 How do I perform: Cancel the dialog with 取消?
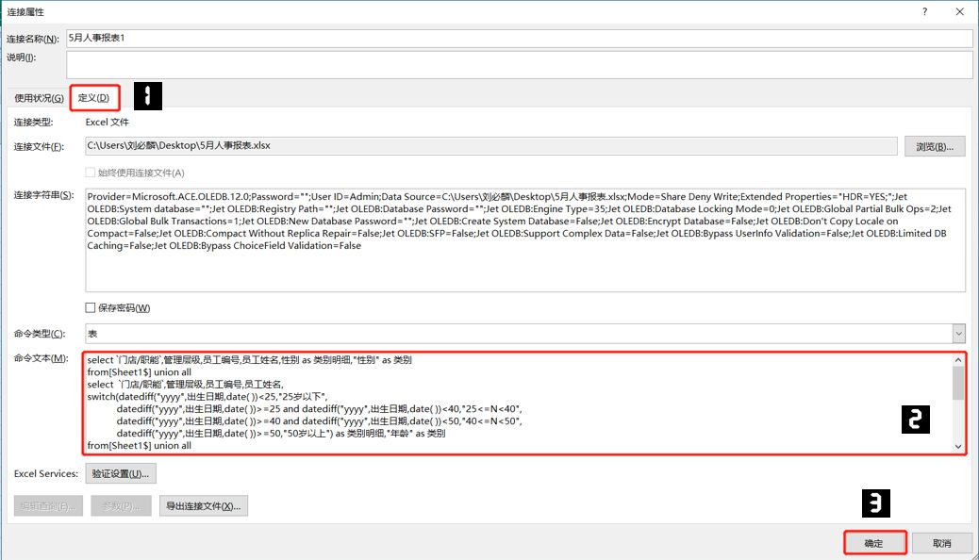[x=941, y=543]
